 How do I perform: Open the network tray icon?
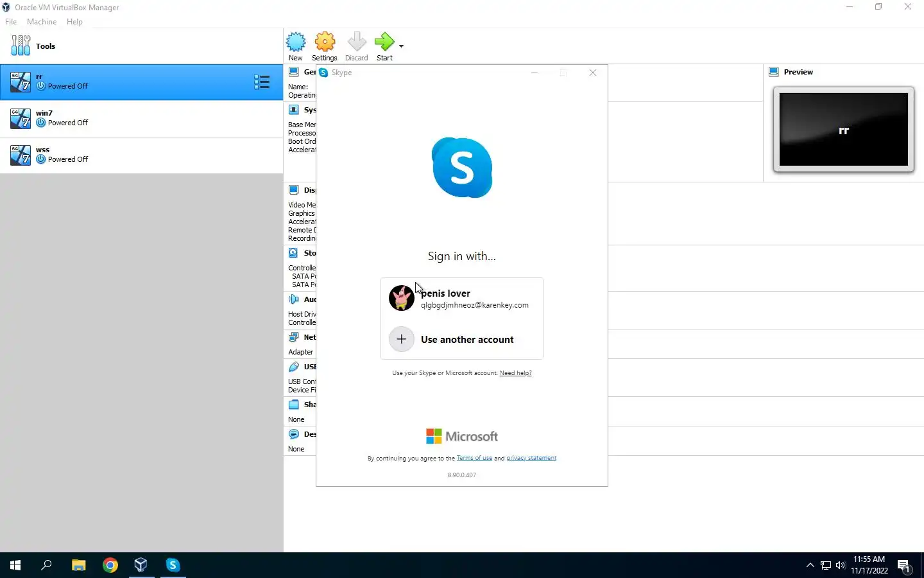point(826,565)
